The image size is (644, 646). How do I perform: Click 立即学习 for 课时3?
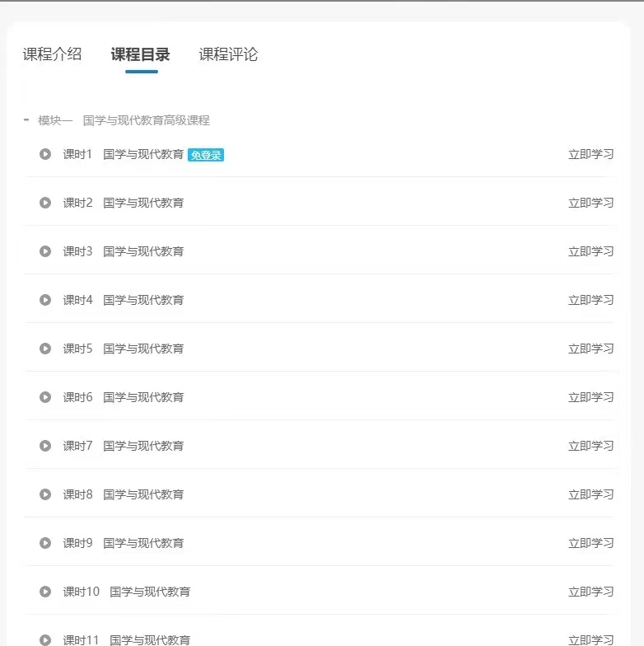591,251
